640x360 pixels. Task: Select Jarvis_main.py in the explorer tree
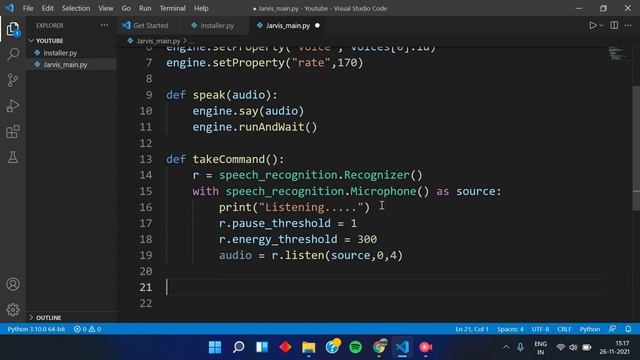65,64
